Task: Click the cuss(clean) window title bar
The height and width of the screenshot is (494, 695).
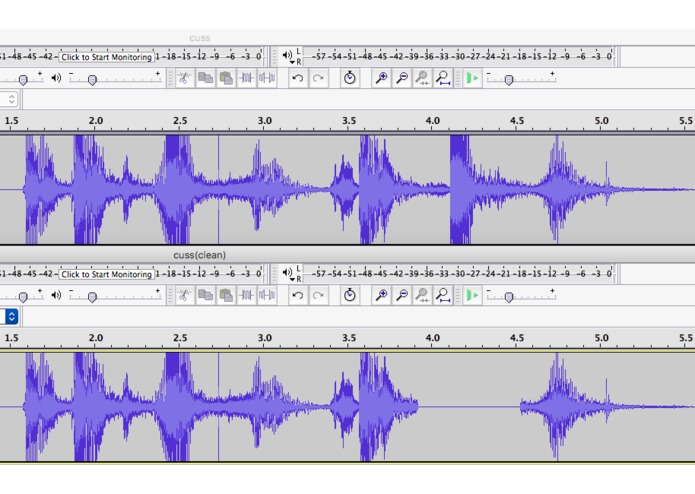Action: click(x=348, y=255)
